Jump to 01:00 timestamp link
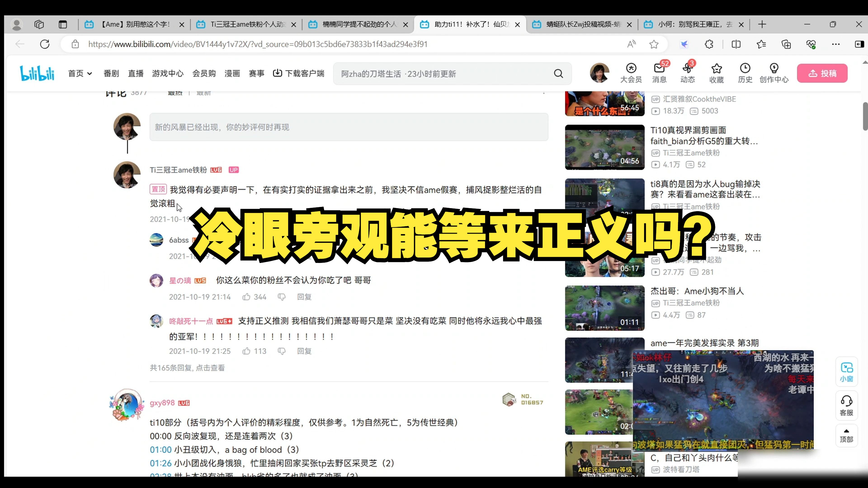This screenshot has height=488, width=868. point(161,450)
